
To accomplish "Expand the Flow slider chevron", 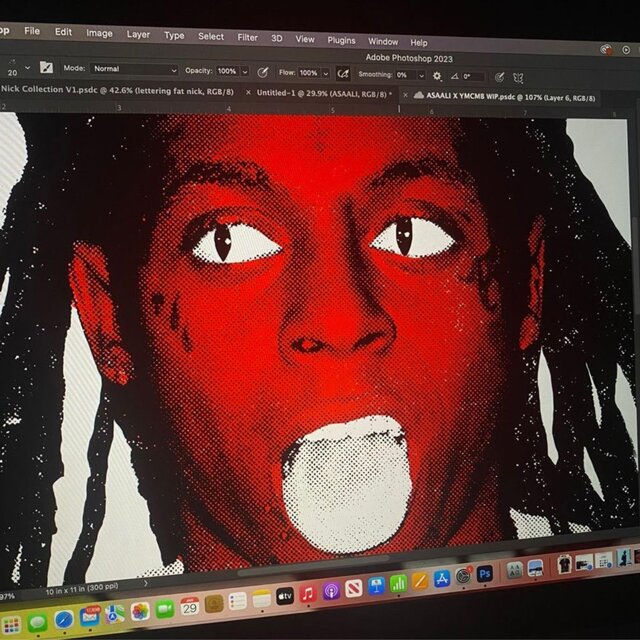I will 326,74.
